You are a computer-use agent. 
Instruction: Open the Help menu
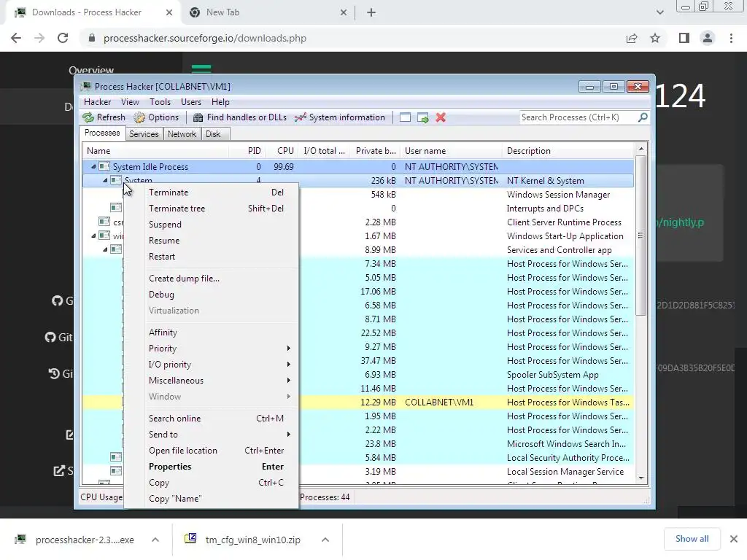(220, 102)
